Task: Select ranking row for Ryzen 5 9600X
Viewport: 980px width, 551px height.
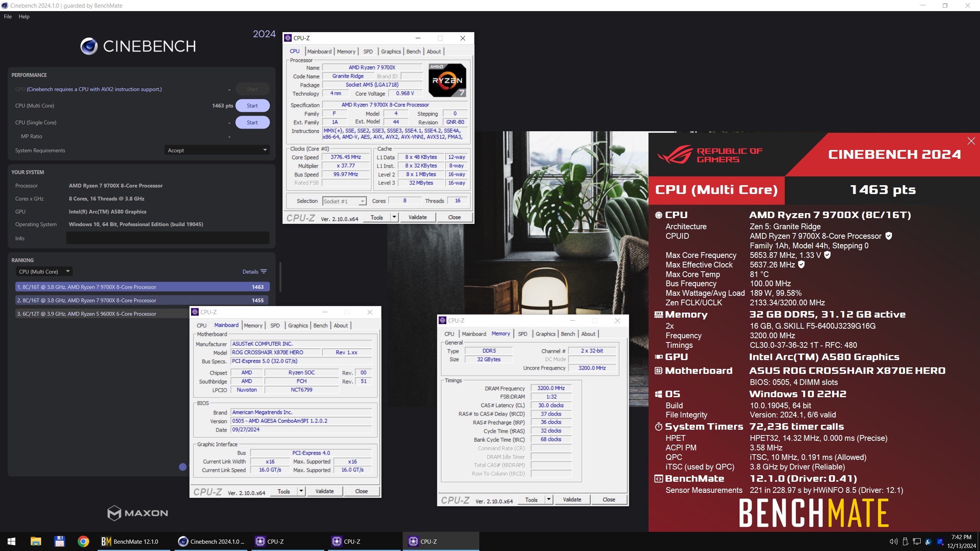Action: pyautogui.click(x=103, y=314)
